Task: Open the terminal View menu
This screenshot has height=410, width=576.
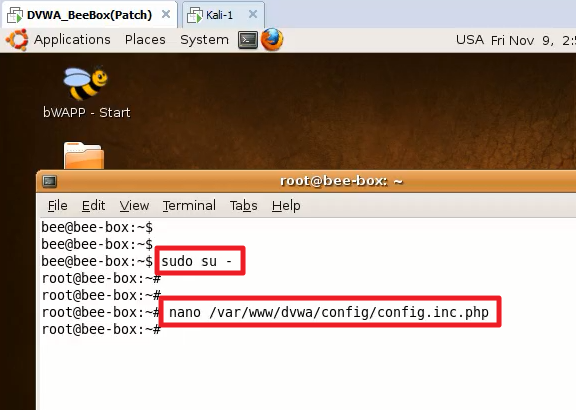Action: coord(134,205)
